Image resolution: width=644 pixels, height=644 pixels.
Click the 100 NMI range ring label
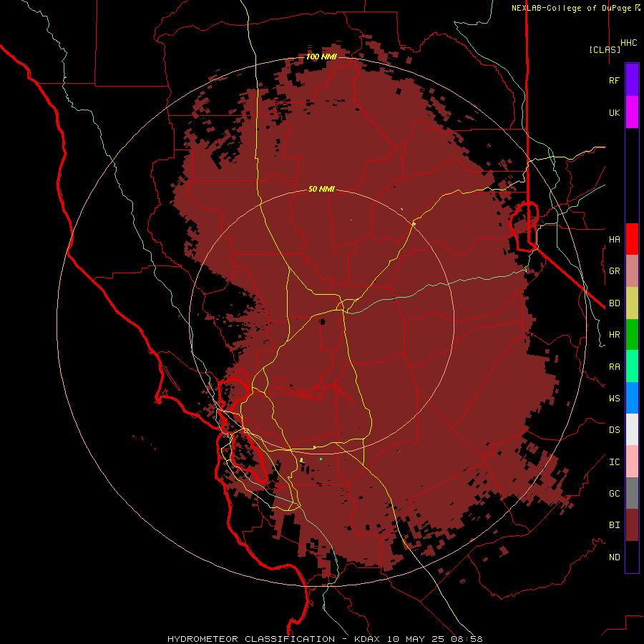(x=321, y=57)
